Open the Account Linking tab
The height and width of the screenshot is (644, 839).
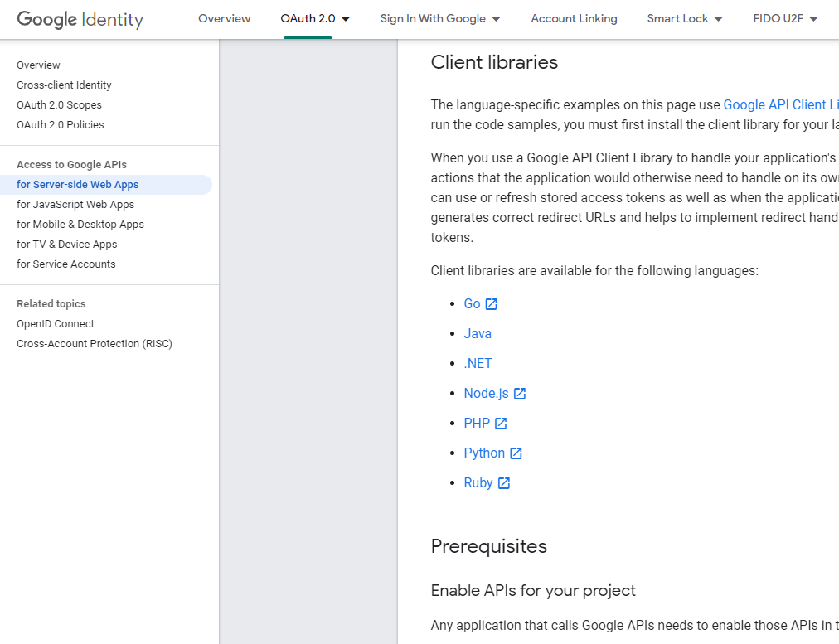tap(574, 19)
